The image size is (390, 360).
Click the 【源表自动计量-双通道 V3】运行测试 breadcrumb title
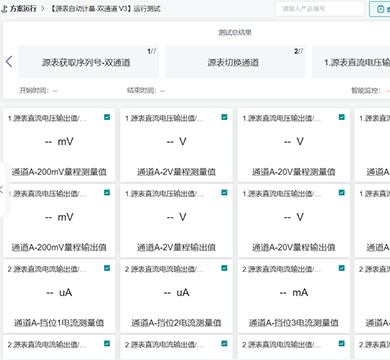tap(105, 9)
